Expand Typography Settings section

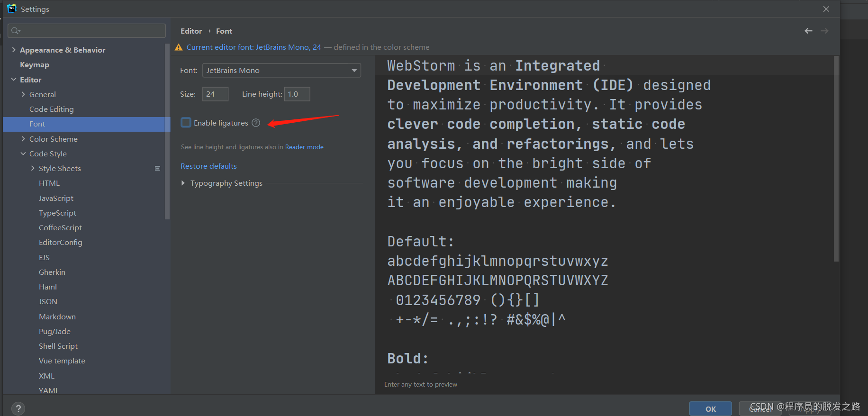pyautogui.click(x=183, y=183)
